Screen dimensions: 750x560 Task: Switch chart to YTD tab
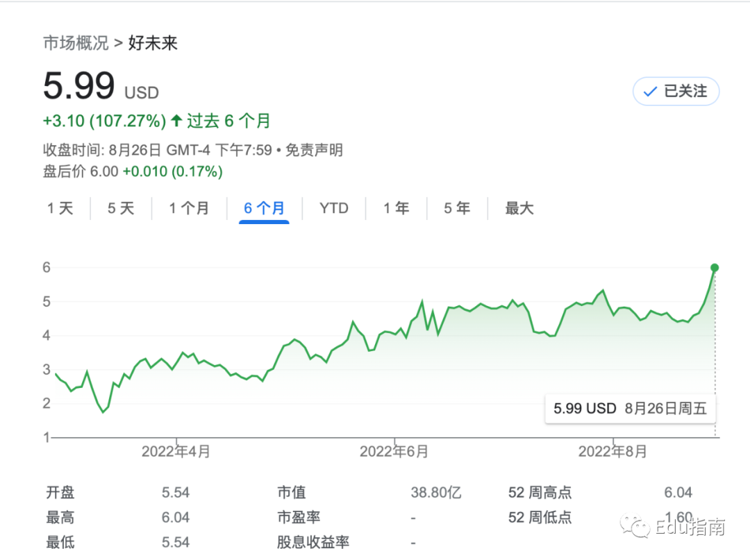[x=334, y=208]
